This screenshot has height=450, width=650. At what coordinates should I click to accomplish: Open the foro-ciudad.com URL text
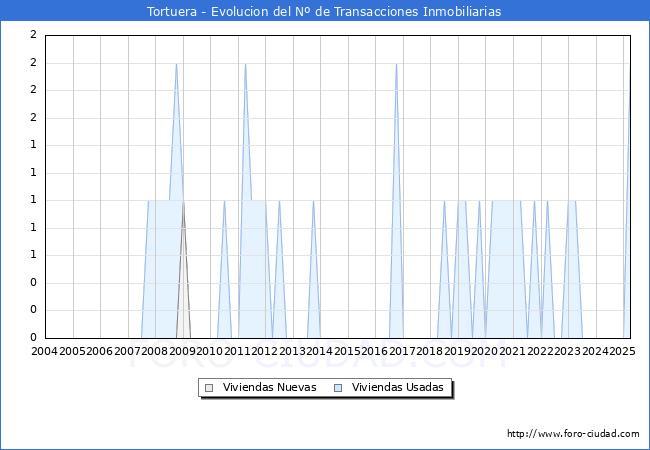click(573, 433)
